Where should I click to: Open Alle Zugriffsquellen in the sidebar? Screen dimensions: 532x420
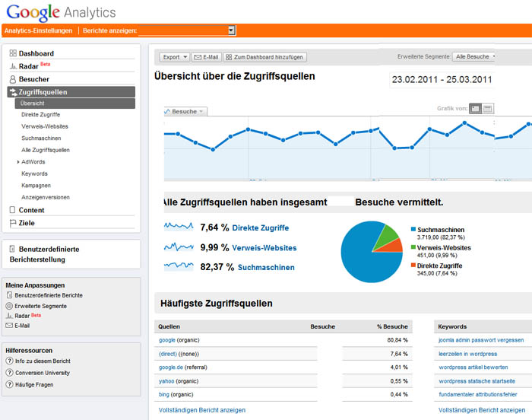(x=46, y=150)
